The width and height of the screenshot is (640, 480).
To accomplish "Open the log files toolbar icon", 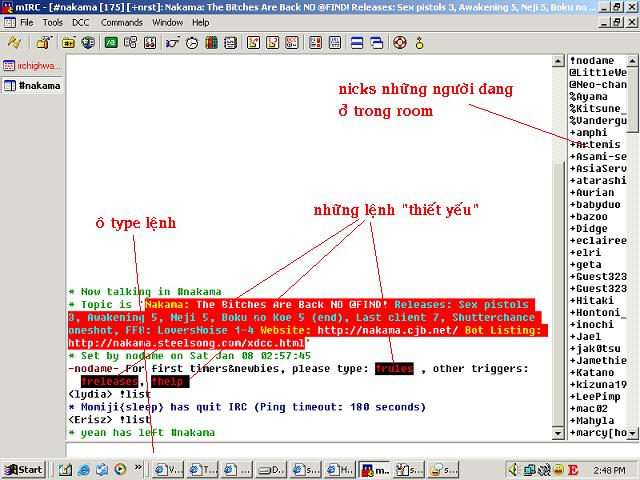I will click(335, 42).
